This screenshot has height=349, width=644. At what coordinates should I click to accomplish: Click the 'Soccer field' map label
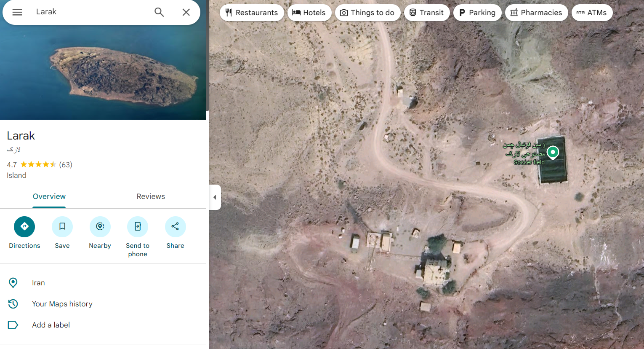point(529,162)
